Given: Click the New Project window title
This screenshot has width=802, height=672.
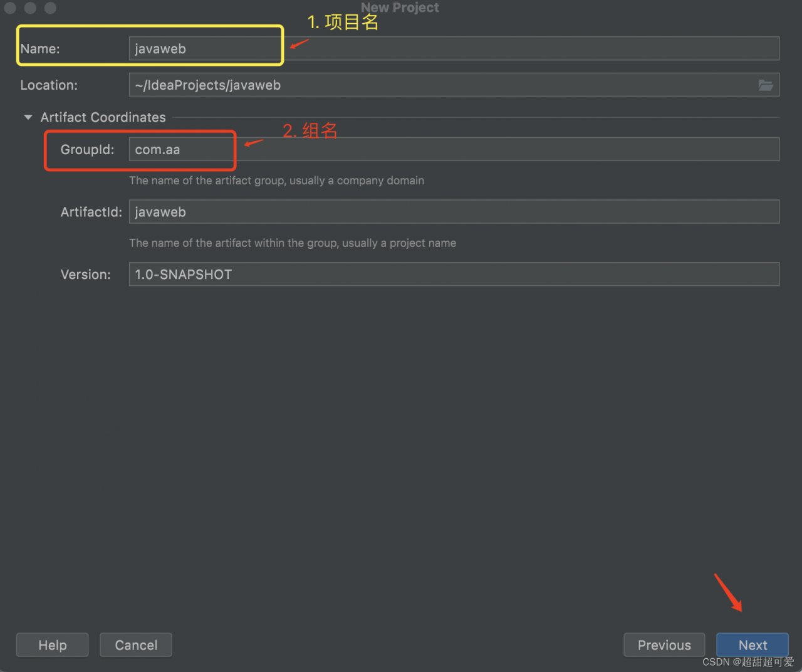Looking at the screenshot, I should click(x=400, y=8).
